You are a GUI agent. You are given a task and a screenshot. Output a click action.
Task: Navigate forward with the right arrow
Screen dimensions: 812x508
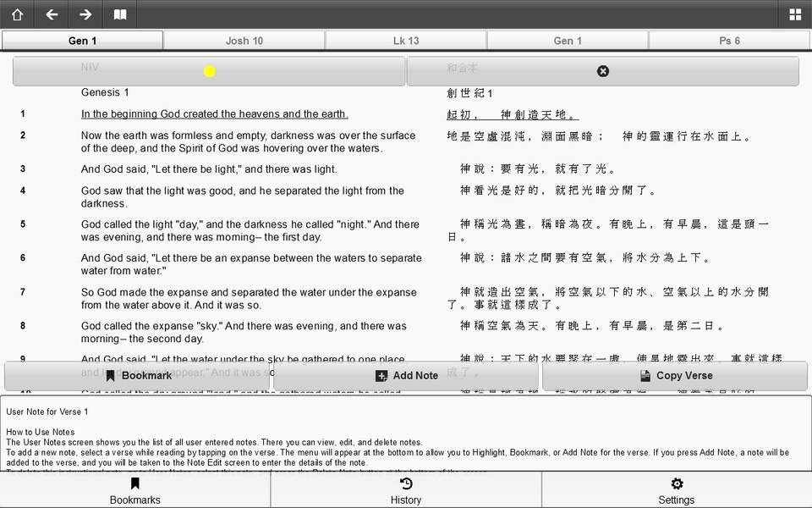pos(85,14)
